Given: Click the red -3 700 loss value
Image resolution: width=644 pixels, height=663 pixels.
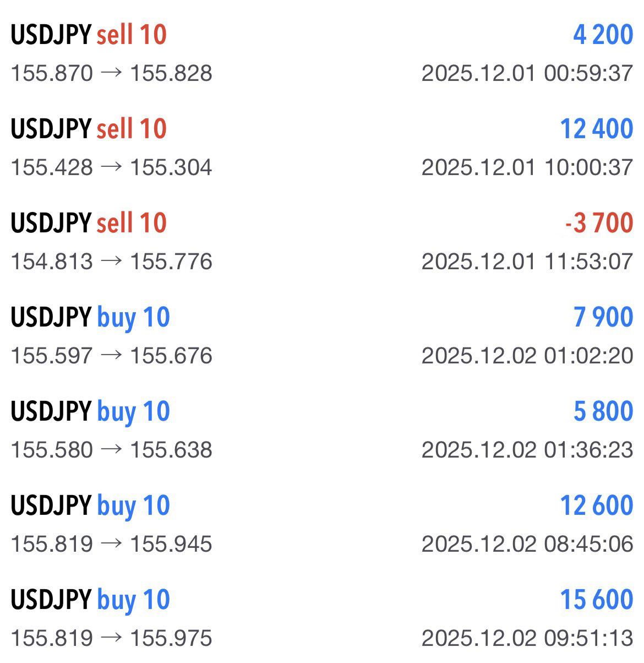Looking at the screenshot, I should (x=599, y=223).
